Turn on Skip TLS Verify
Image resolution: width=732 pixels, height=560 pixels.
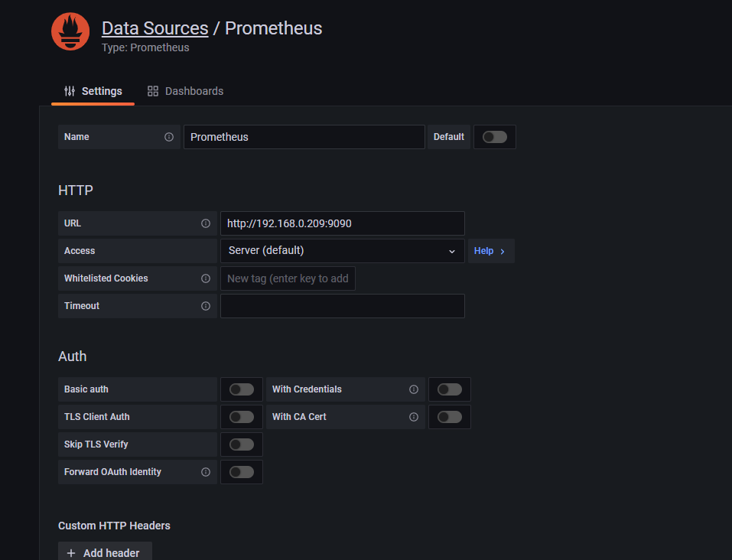click(x=241, y=444)
